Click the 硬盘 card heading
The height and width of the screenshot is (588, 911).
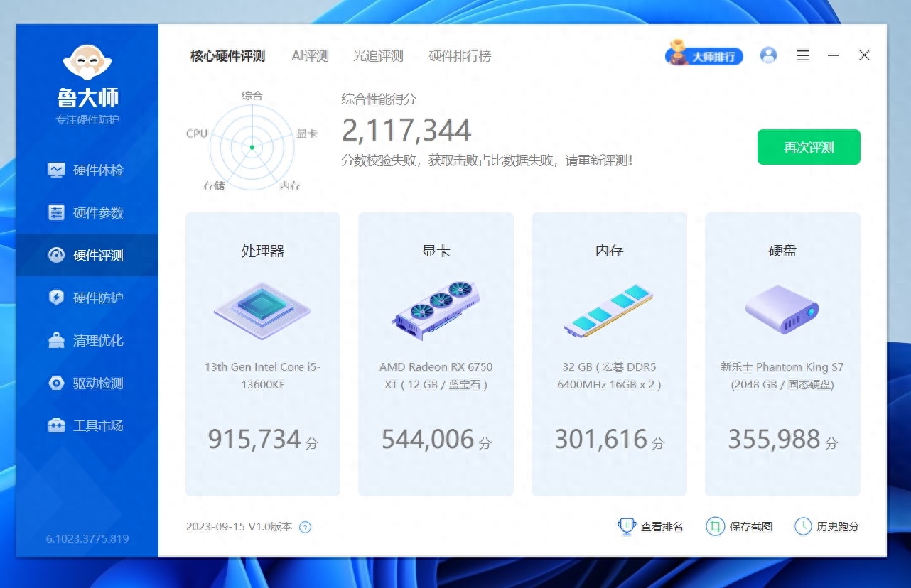point(782,251)
